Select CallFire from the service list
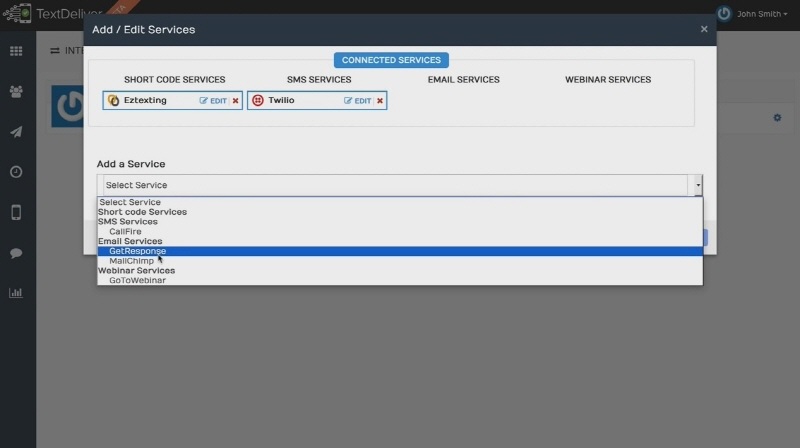Viewport: 800px width, 448px height. (x=400, y=232)
